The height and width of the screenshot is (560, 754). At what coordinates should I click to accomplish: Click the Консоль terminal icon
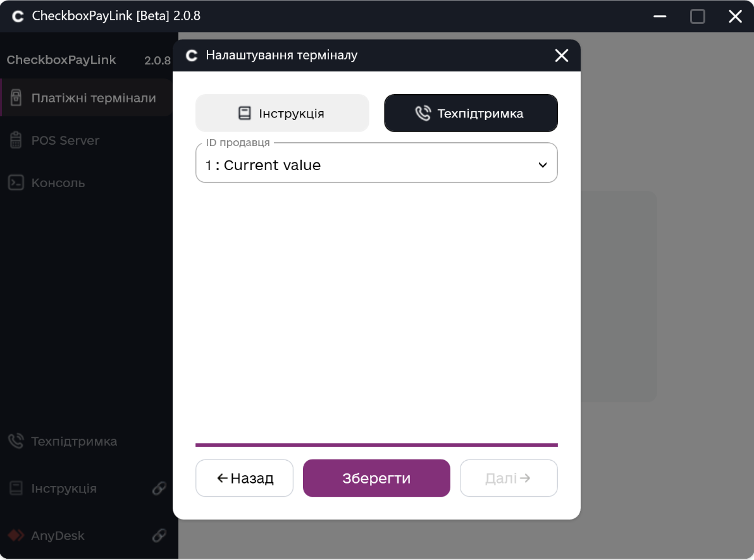(x=16, y=183)
